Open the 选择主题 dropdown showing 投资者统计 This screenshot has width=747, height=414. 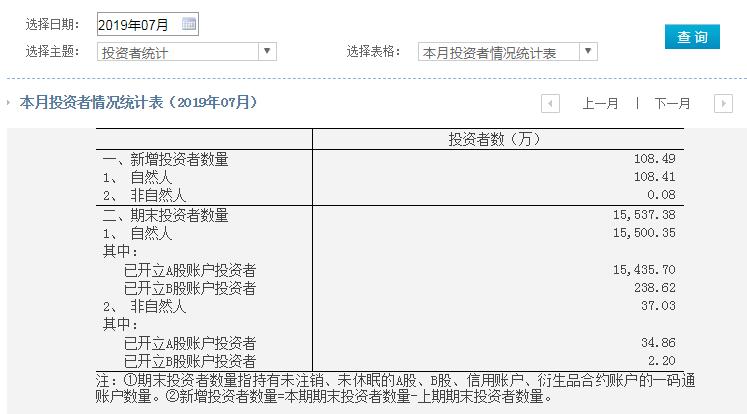187,52
